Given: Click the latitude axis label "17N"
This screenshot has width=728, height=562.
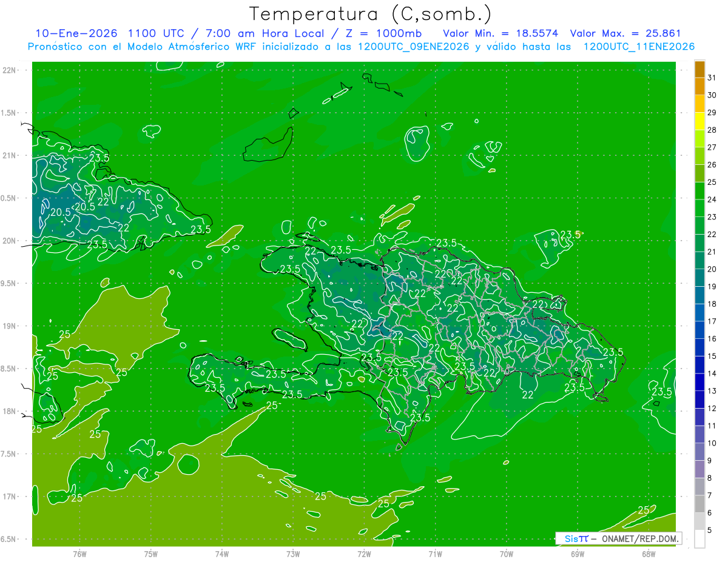Looking at the screenshot, I should pos(10,497).
